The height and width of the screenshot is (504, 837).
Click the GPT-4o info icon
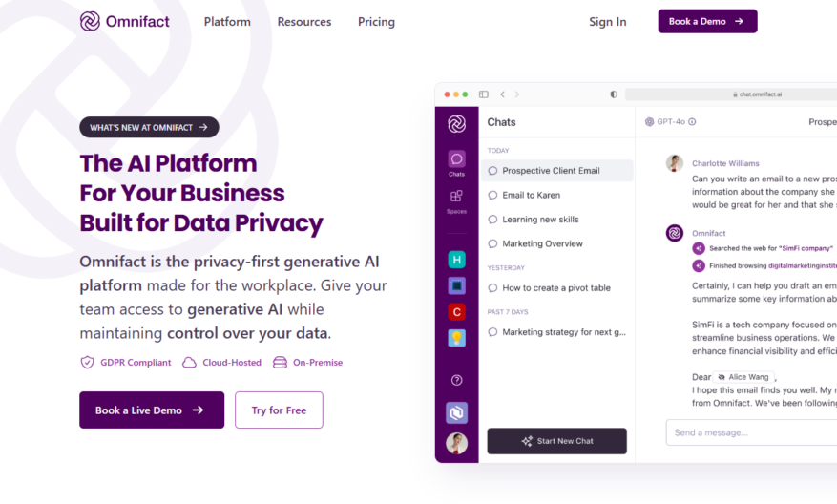pos(692,122)
